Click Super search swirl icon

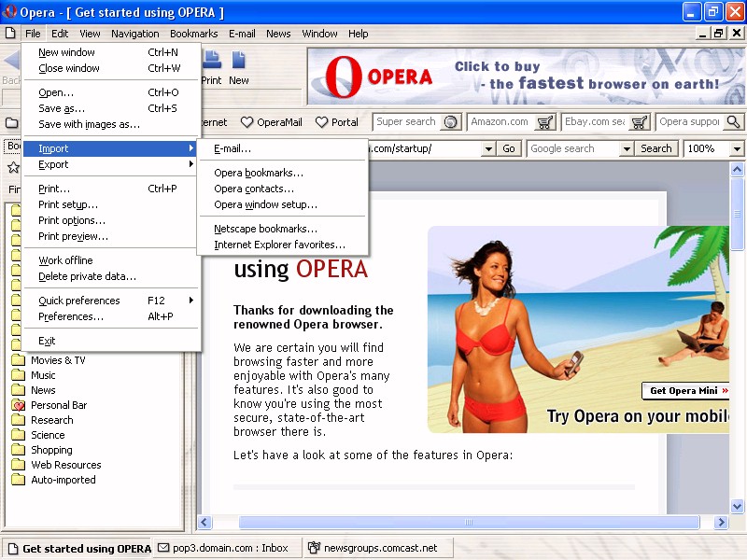pos(450,122)
